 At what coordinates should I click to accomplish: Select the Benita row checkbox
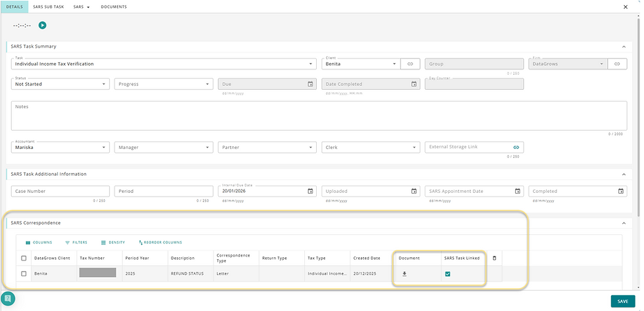coord(24,274)
